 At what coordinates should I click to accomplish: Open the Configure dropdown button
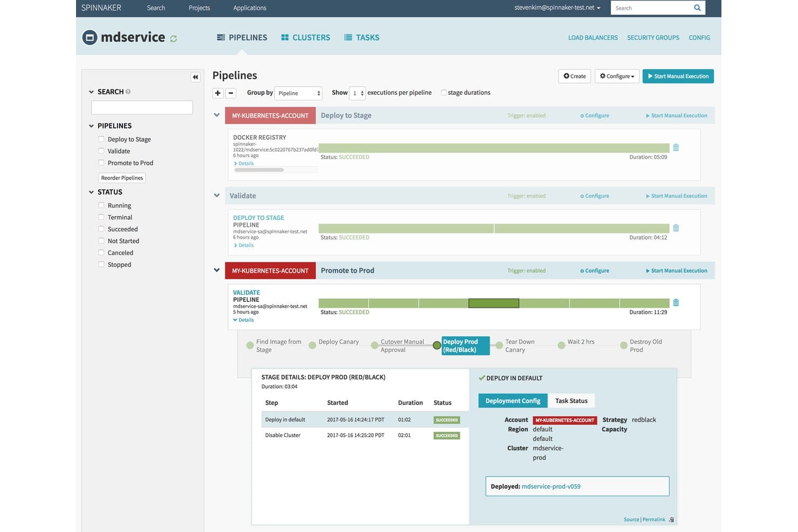click(617, 76)
